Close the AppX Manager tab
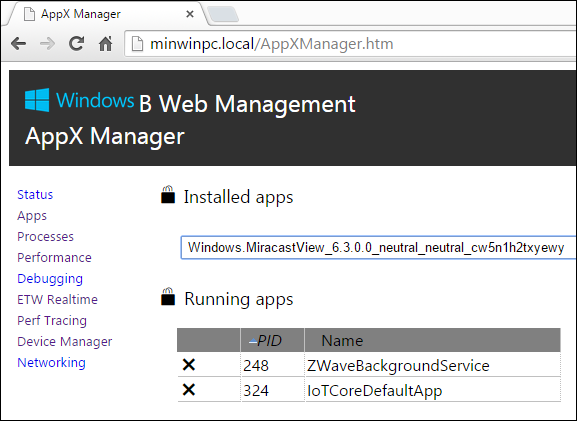Viewport: 577px width, 421px height. point(190,14)
